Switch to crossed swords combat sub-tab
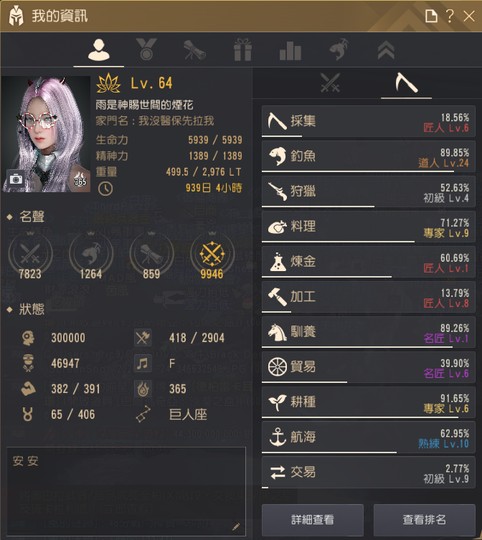The width and height of the screenshot is (482, 540). point(330,83)
